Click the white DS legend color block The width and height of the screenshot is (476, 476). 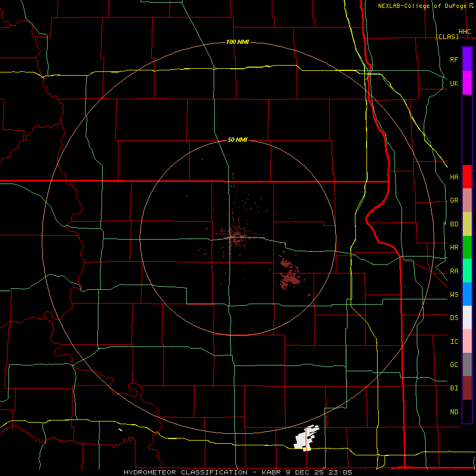(467, 317)
